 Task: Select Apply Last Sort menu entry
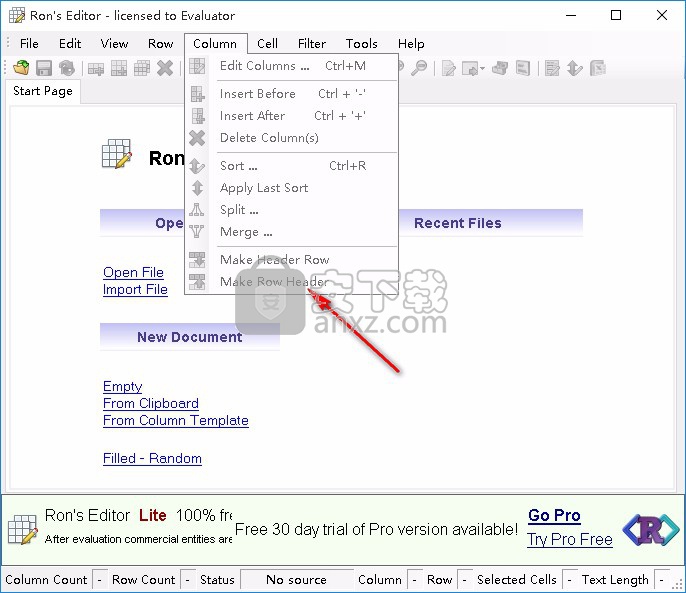click(264, 188)
